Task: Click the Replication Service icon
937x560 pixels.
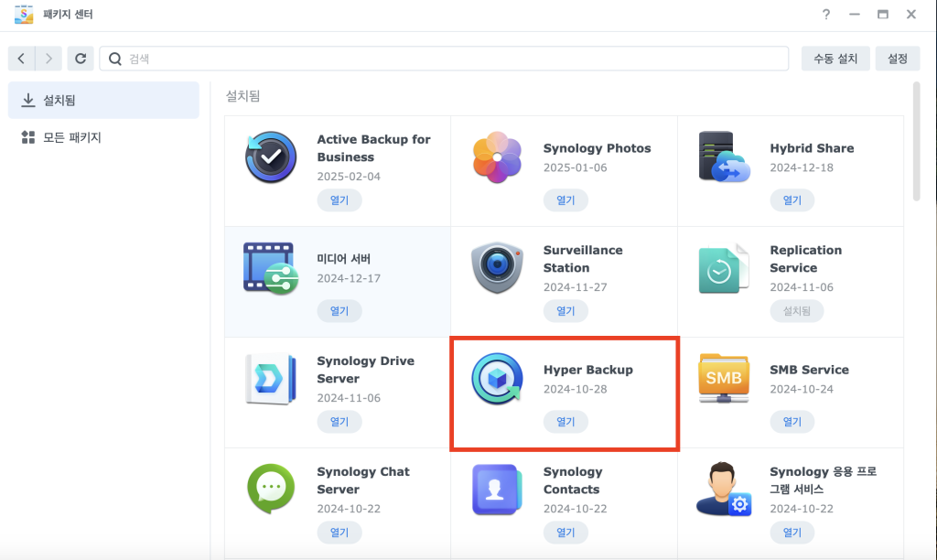Action: pos(724,268)
